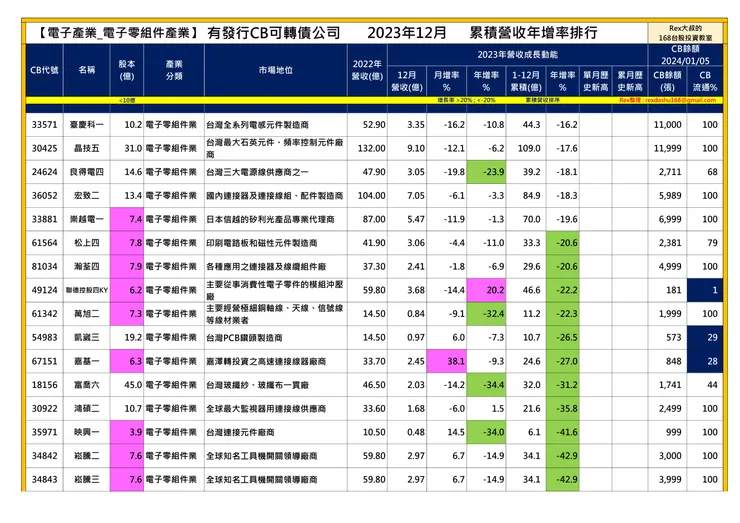Click the 11,999 CB balance cell
740x523 pixels.
(x=667, y=148)
